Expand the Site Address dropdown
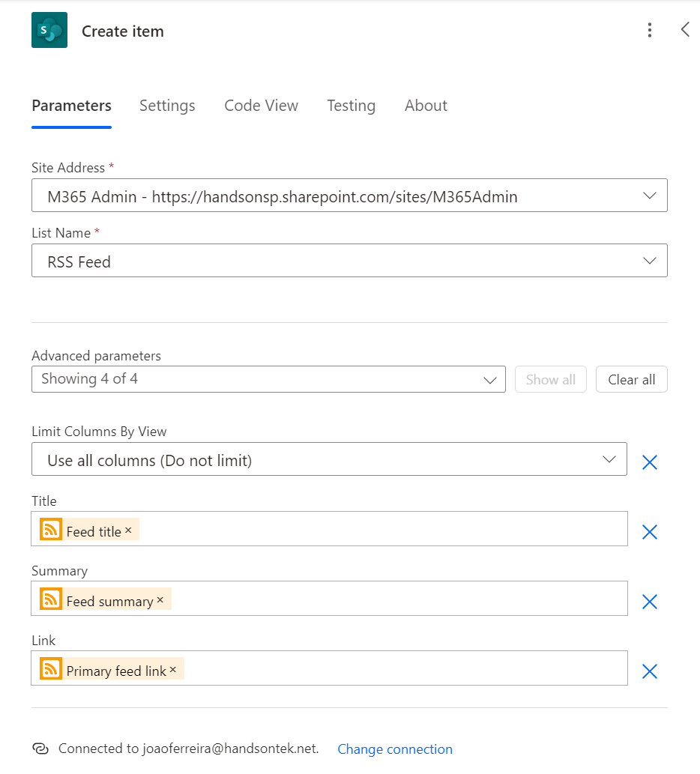This screenshot has height=774, width=700. pyautogui.click(x=649, y=196)
